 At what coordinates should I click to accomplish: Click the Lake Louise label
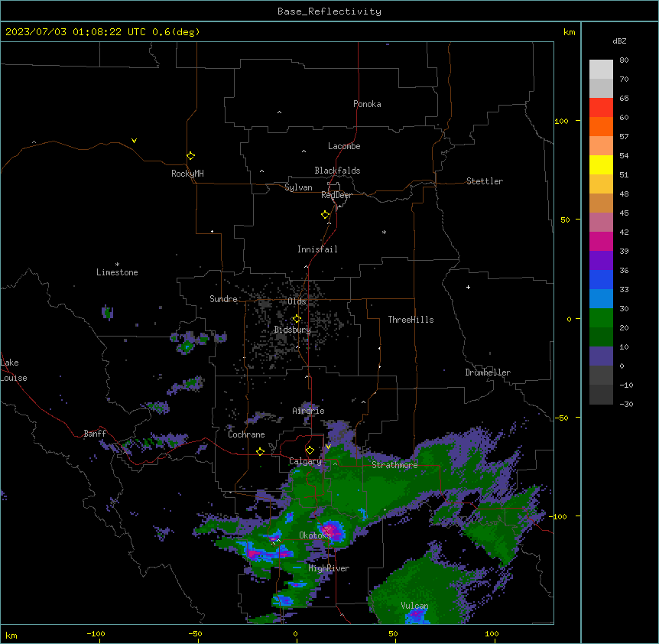(14, 370)
